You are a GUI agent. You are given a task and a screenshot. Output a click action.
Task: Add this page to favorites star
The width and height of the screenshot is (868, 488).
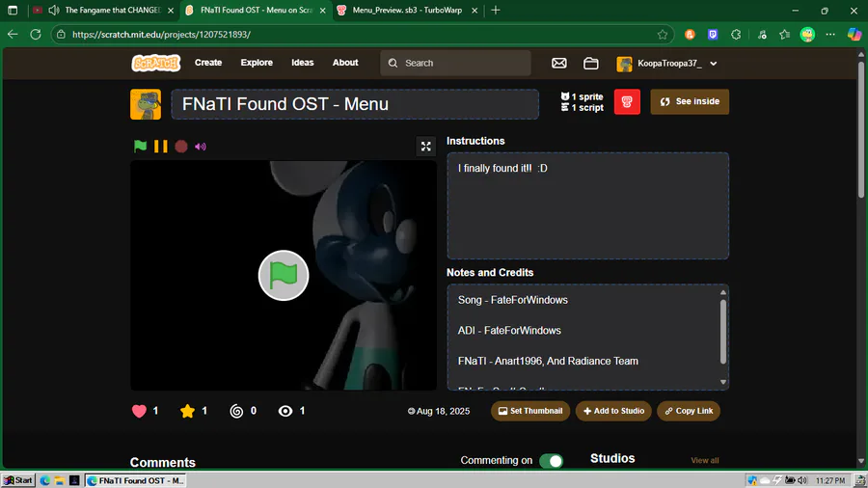[662, 35]
